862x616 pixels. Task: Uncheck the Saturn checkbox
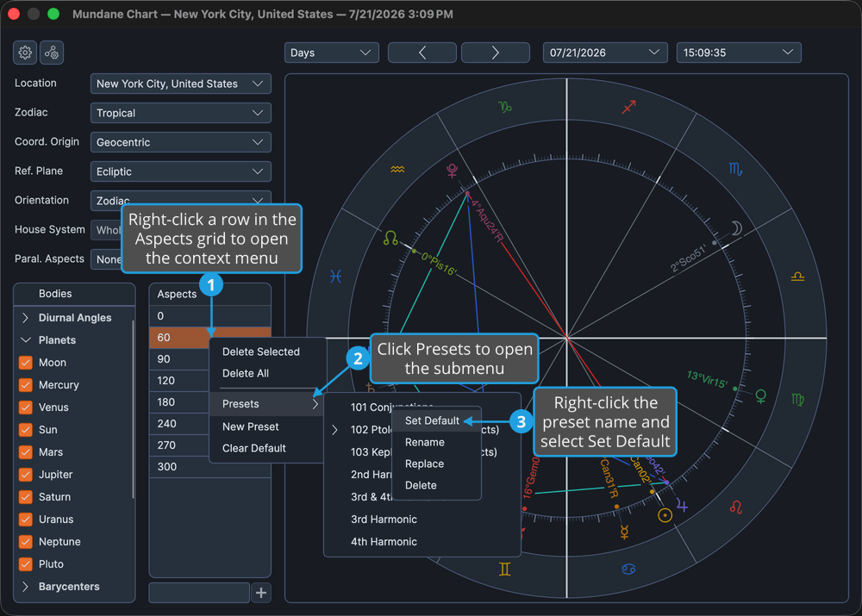tap(25, 497)
